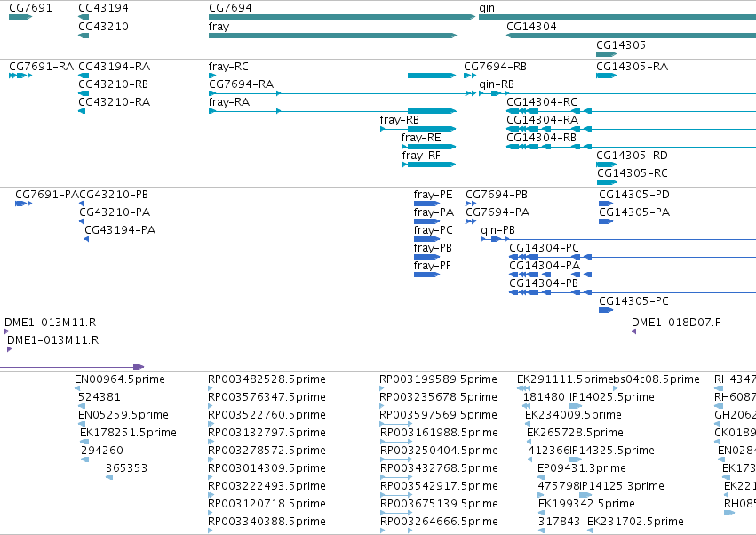The height and width of the screenshot is (535, 756).
Task: Select the fray-PE protein label
Action: click(433, 195)
